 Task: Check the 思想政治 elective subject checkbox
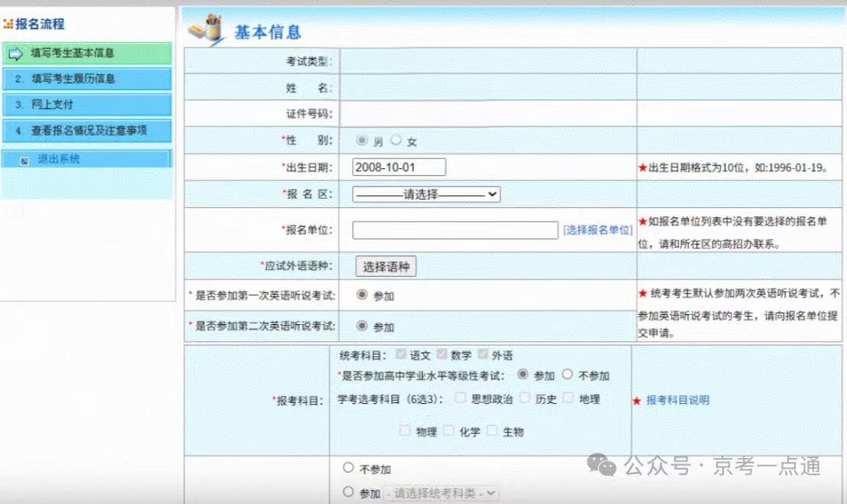tap(460, 398)
